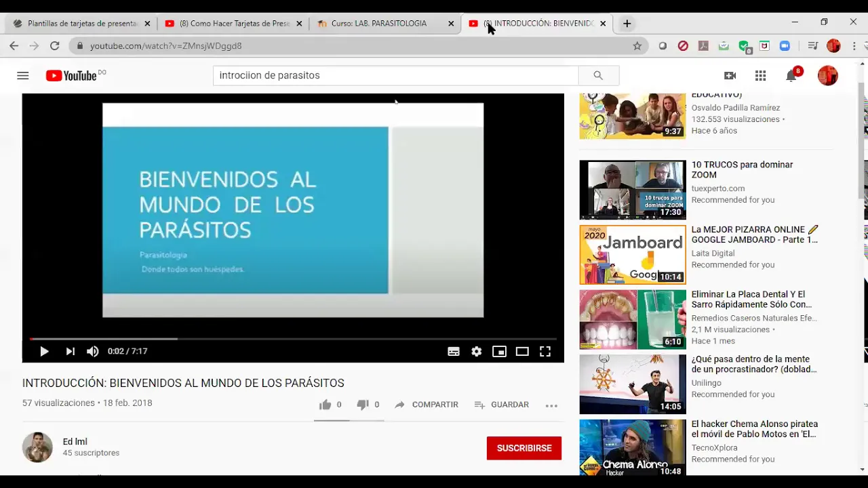Click the red blocker extension icon
The height and width of the screenshot is (488, 868).
coord(683,45)
